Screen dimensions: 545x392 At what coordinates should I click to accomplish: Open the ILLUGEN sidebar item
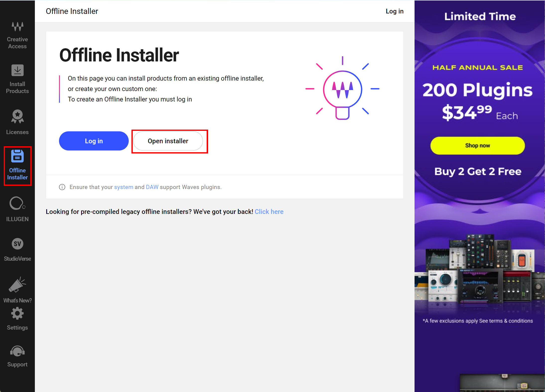coord(17,209)
